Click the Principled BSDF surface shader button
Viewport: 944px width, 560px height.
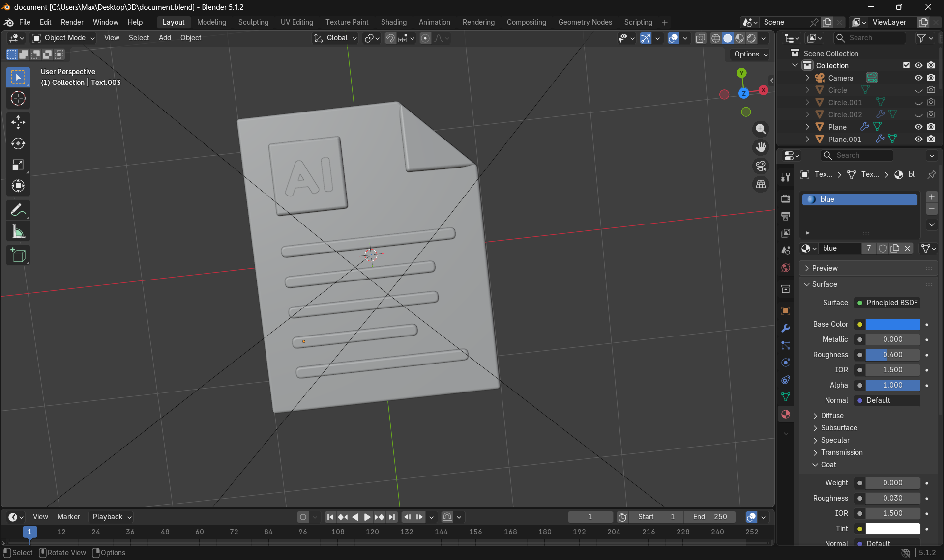click(x=887, y=303)
